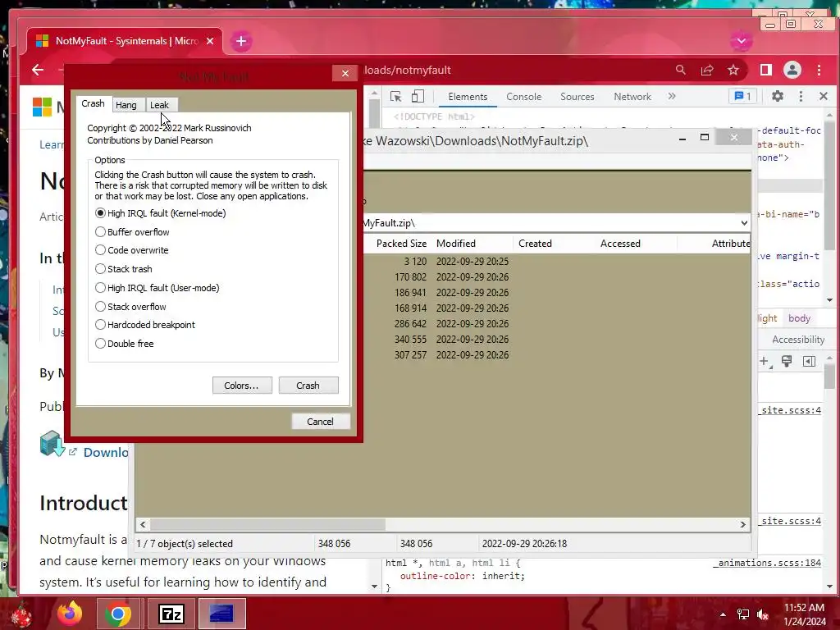The height and width of the screenshot is (630, 840).
Task: Toggle the inspect element picker
Action: click(x=396, y=97)
